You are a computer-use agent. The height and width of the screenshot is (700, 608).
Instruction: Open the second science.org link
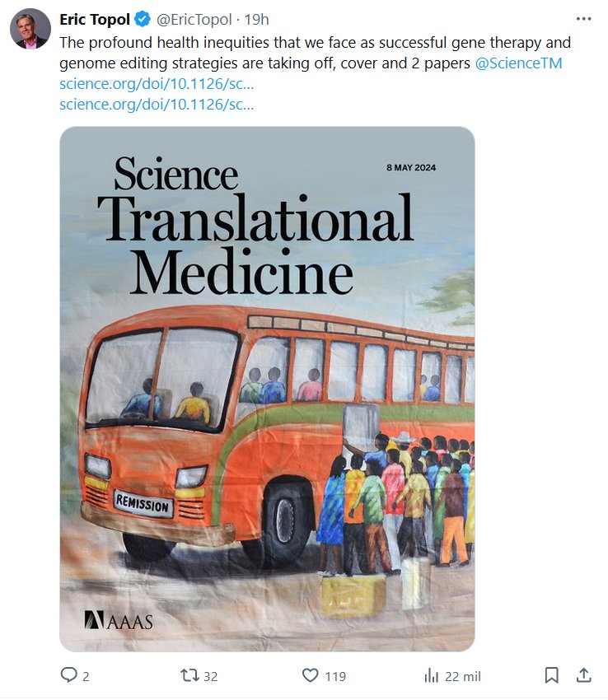click(157, 104)
